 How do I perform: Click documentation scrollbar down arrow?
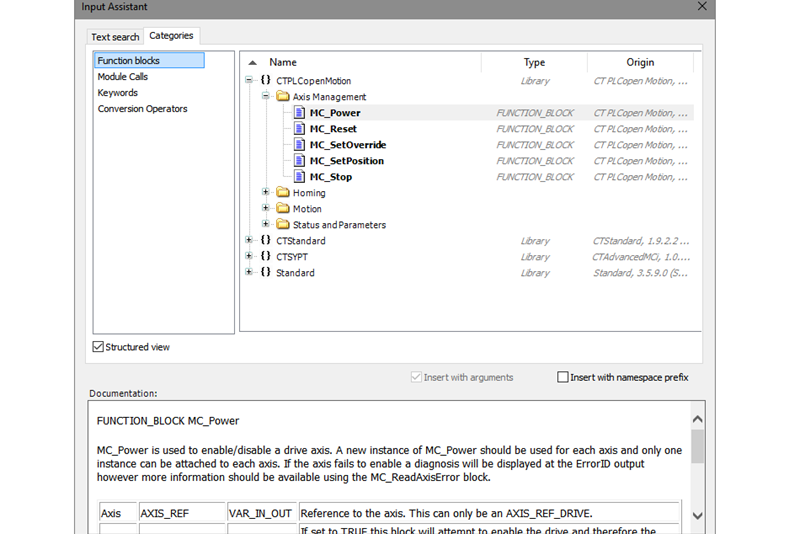(x=698, y=516)
